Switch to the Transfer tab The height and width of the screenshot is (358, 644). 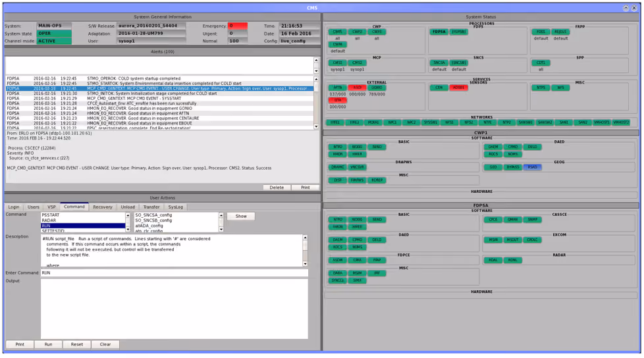[x=151, y=207]
